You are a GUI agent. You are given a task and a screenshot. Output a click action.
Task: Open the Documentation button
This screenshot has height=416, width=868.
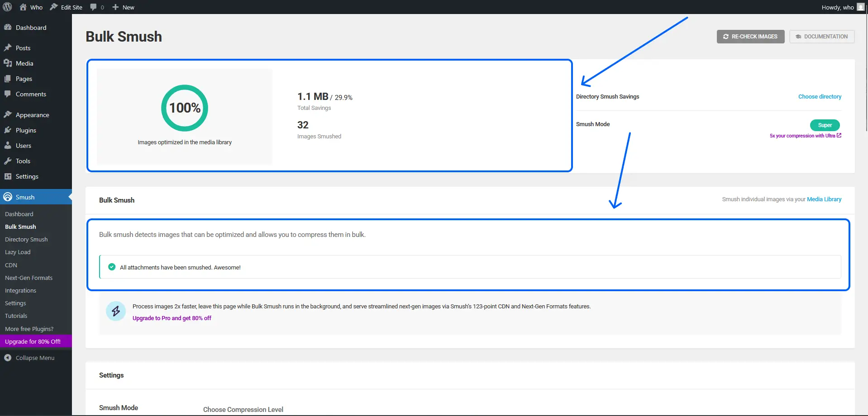coord(822,37)
